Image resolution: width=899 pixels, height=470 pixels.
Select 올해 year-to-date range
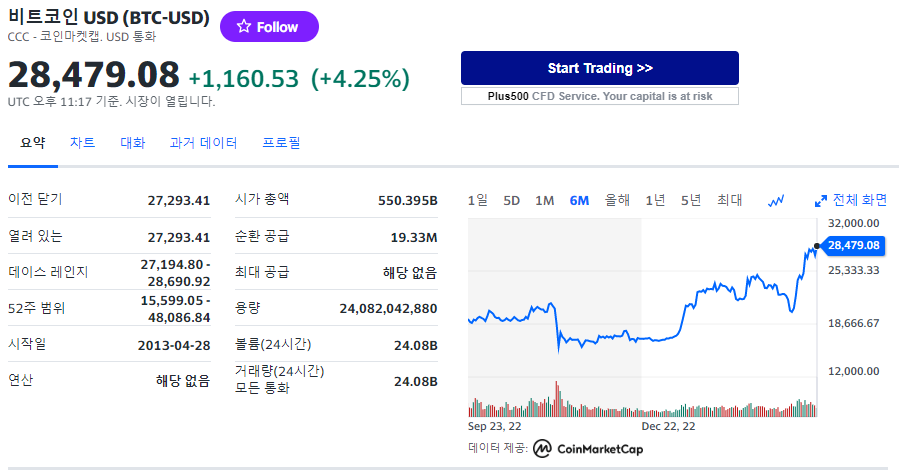tap(617, 200)
